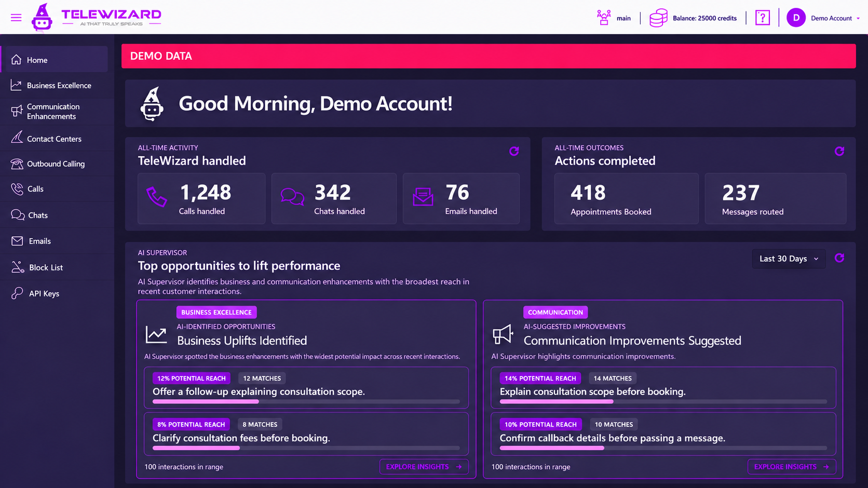
Task: Click '14% POTENTIAL REACH' badge
Action: 540,378
